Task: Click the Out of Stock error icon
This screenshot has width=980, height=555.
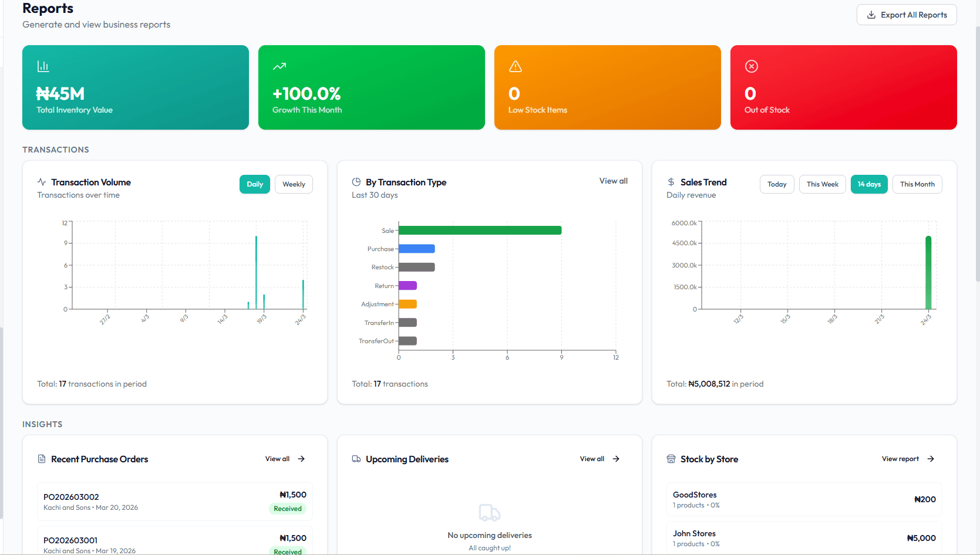Action: [x=752, y=66]
